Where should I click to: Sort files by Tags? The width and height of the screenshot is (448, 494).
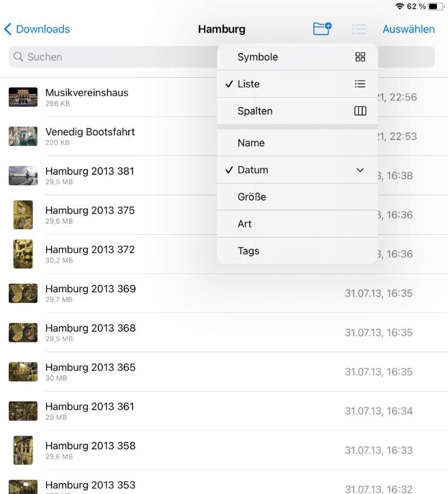(248, 251)
